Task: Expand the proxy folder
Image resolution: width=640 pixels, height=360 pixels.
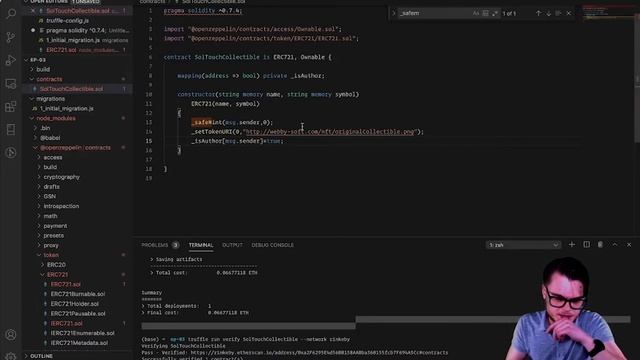Action: (x=51, y=246)
